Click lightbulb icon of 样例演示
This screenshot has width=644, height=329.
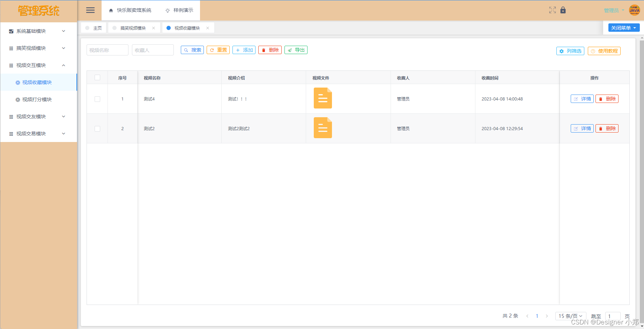tap(168, 10)
